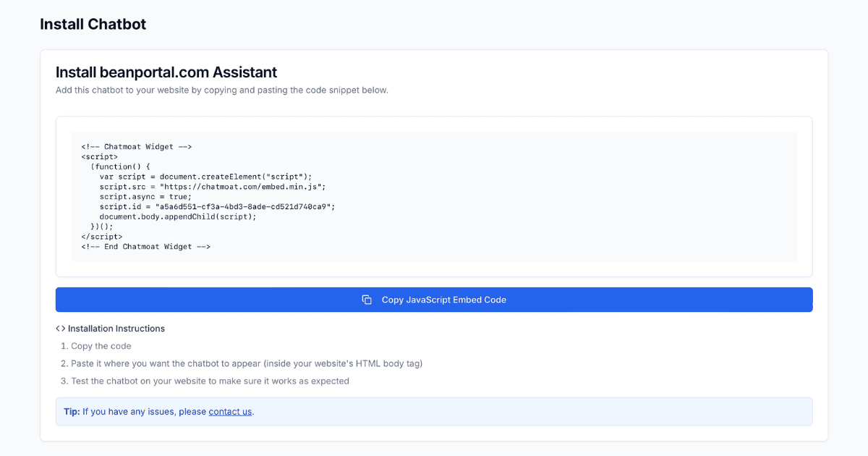Screen dimensions: 868x456
Task: Click the document.body.appendChild line
Action: 178,216
